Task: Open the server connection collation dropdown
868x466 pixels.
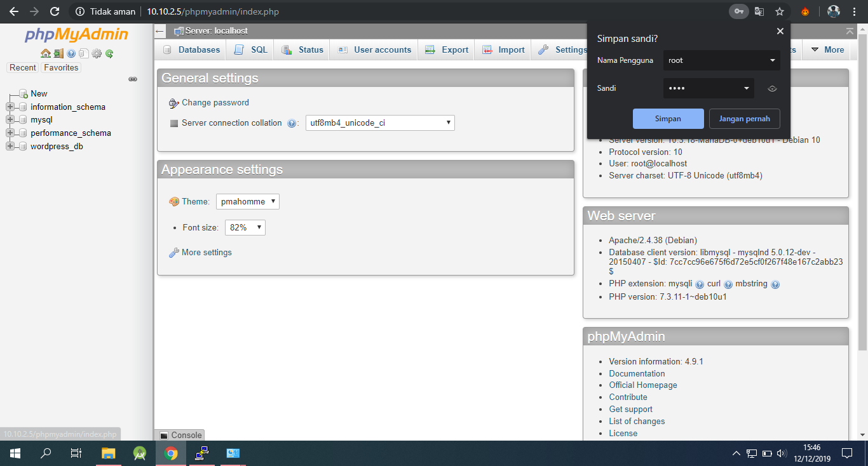Action: click(379, 123)
